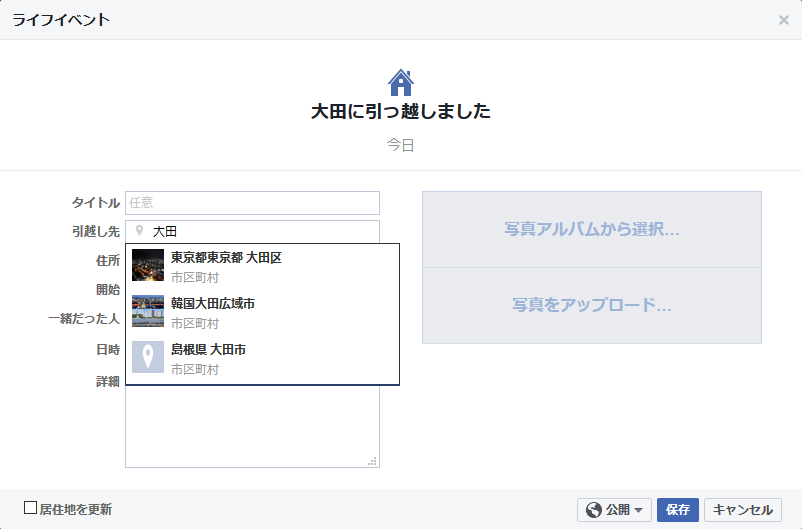Click 写真アルバムから選択...

click(x=592, y=229)
